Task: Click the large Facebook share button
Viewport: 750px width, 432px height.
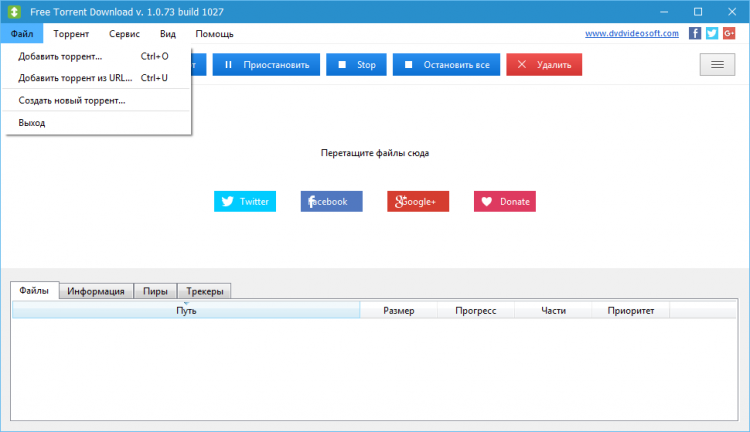Action: [331, 201]
